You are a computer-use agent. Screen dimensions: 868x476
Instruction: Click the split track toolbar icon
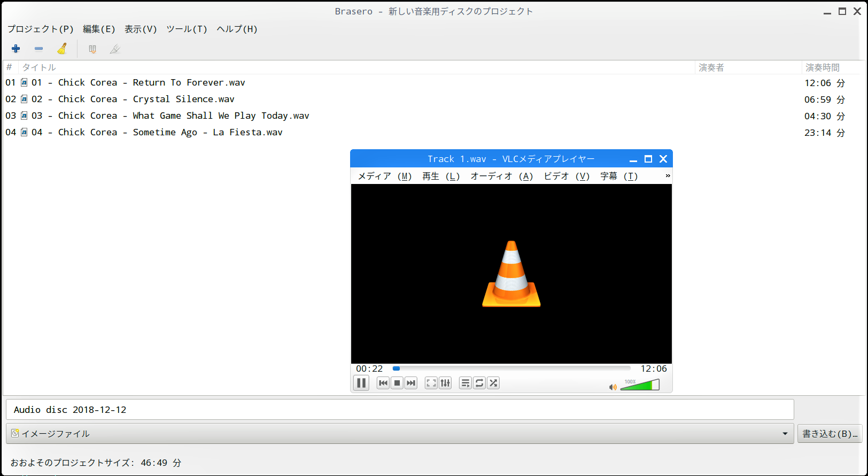[115, 49]
